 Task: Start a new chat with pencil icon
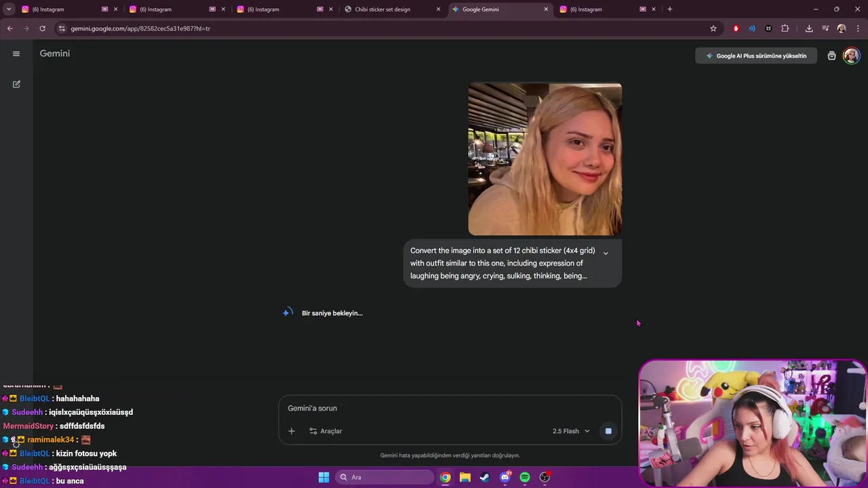(16, 84)
